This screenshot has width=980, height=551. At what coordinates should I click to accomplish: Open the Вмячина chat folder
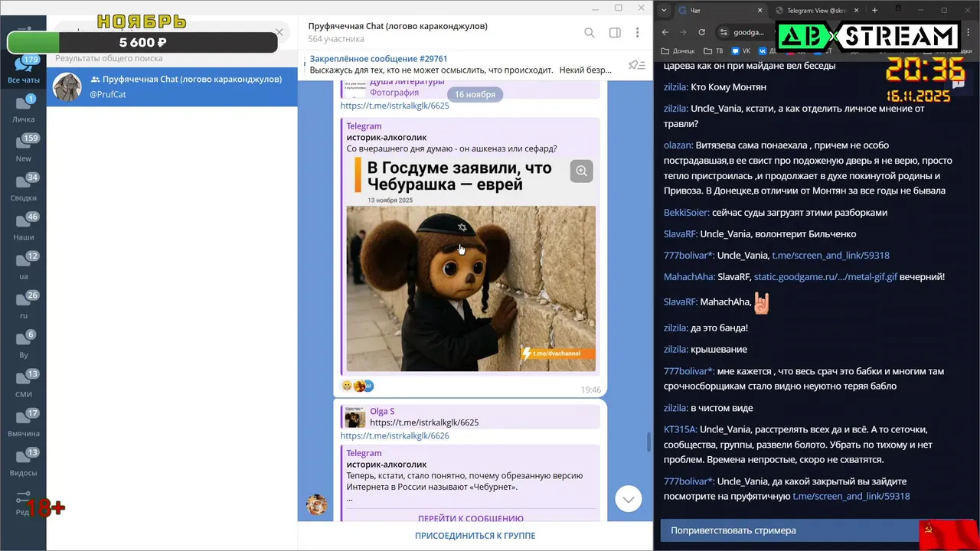[24, 422]
